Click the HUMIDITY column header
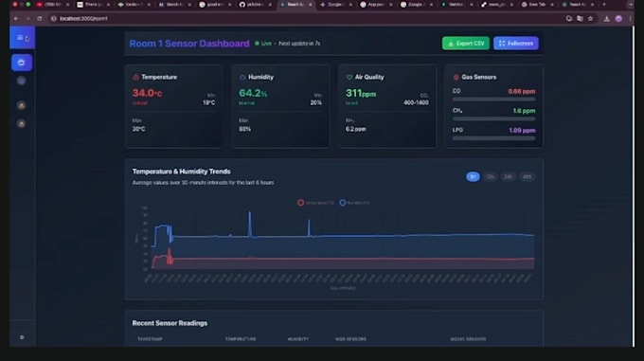This screenshot has height=361, width=644. click(x=298, y=339)
